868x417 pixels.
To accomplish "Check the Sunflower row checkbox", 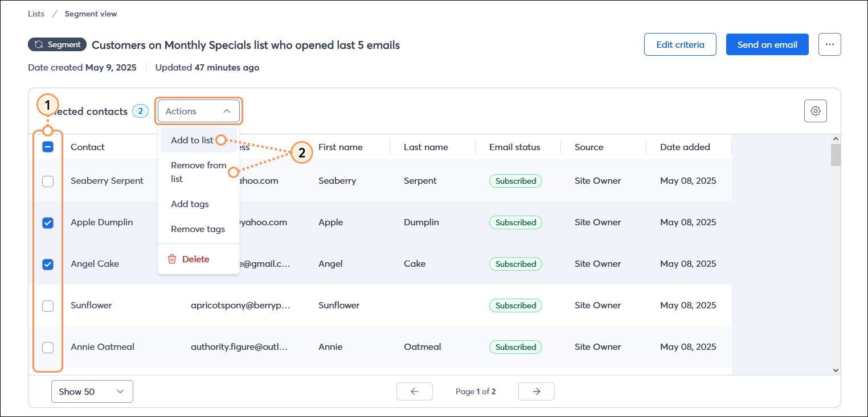I will [48, 305].
